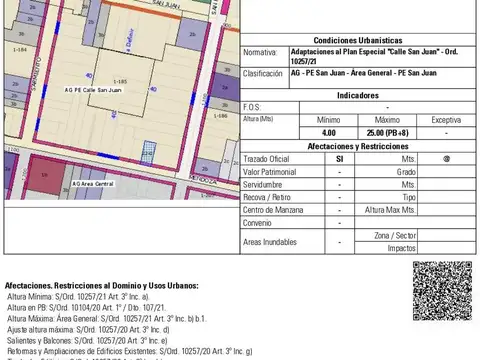Select the 'Reformas y Ampliaciones de Edificios Existentes' line

[x=130, y=351]
